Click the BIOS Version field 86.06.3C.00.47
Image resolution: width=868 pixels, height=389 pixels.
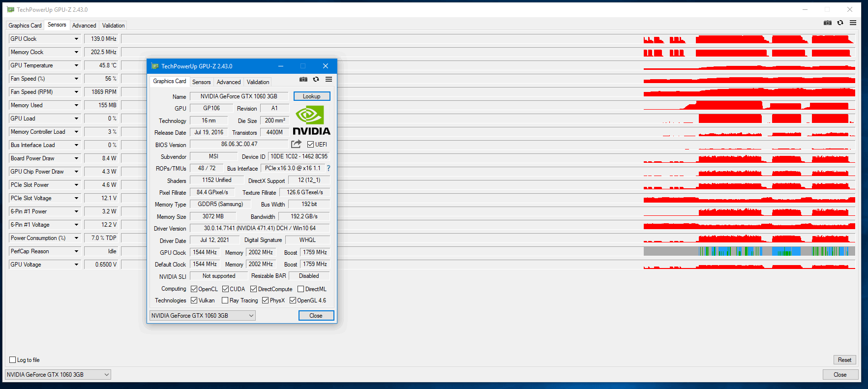239,144
